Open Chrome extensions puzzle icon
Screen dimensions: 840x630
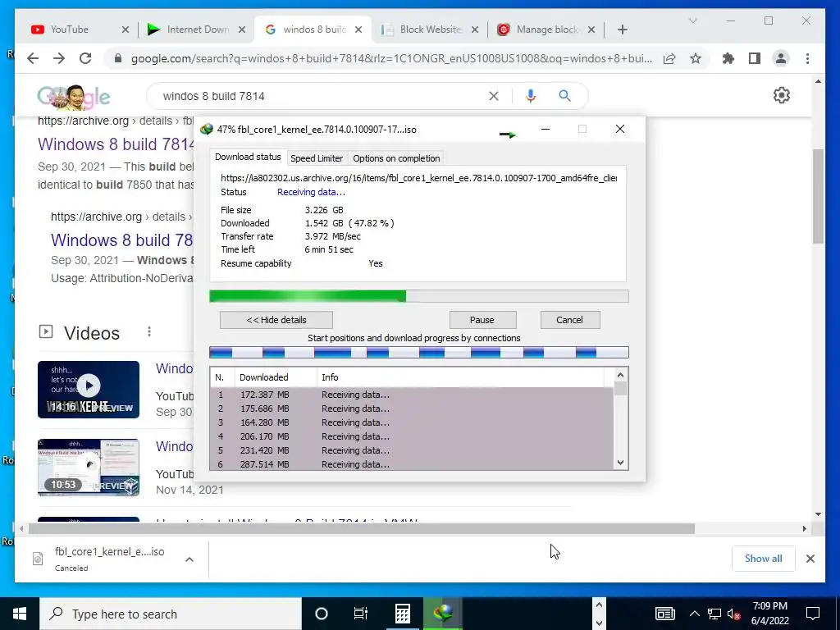[728, 58]
